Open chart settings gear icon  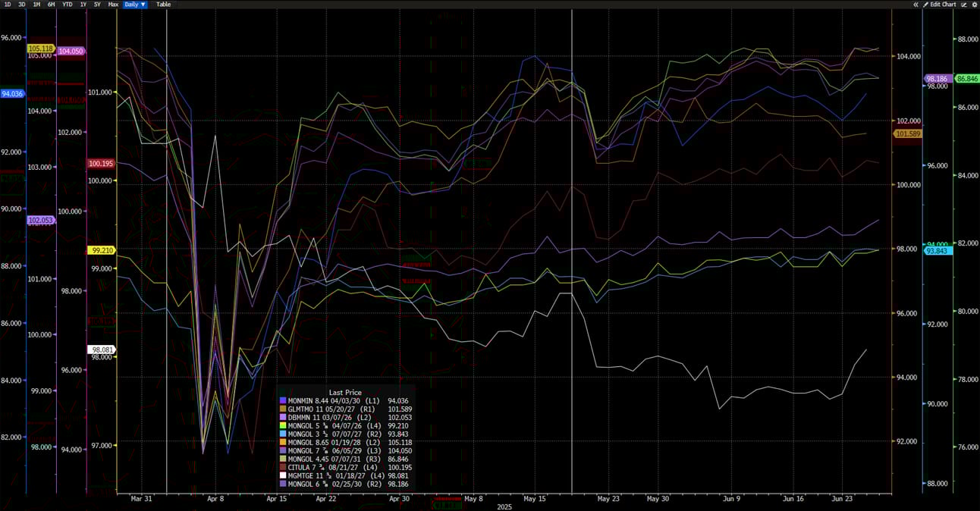pos(974,5)
